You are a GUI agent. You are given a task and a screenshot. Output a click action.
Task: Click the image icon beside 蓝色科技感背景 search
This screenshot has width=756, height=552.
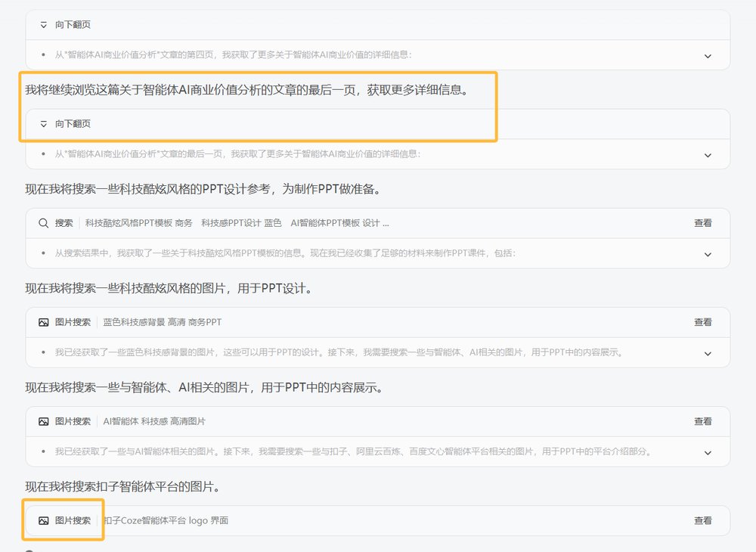point(44,322)
